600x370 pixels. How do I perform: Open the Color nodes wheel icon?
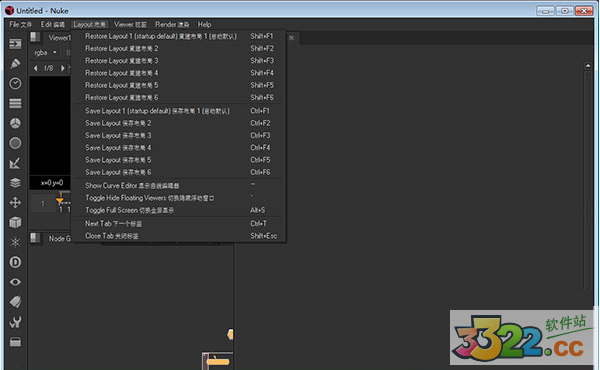pyautogui.click(x=15, y=123)
